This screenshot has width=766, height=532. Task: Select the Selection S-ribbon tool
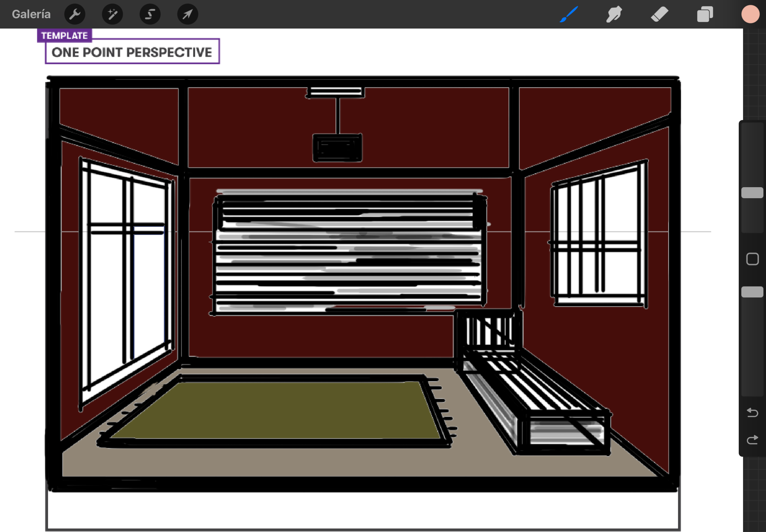(x=150, y=14)
